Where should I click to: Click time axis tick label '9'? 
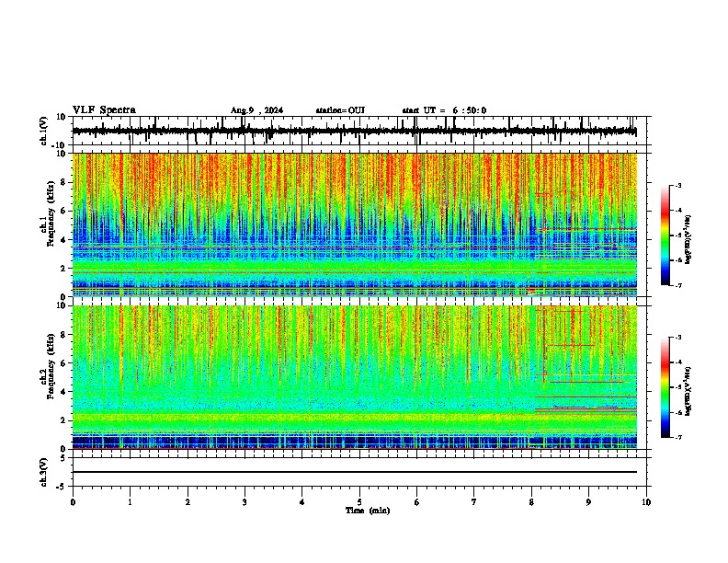click(588, 502)
